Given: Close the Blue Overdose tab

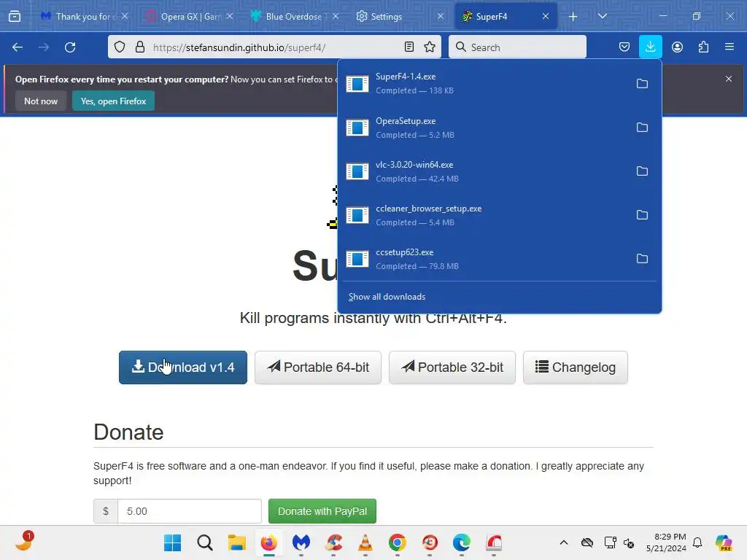Looking at the screenshot, I should pyautogui.click(x=336, y=17).
